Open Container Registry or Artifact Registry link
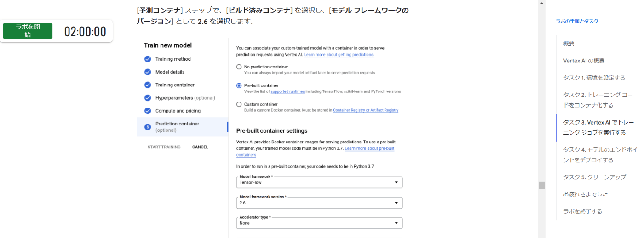Viewport: 644px width, 238px height. coord(366,110)
